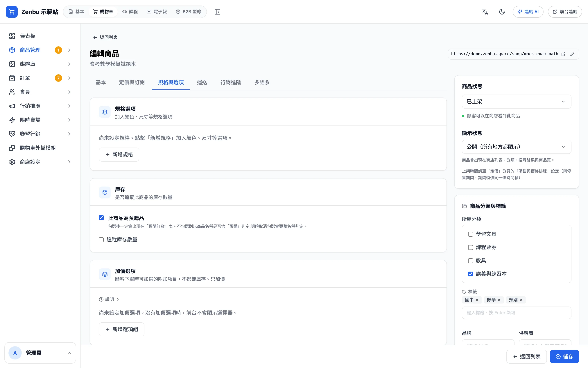The height and width of the screenshot is (368, 588).
Task: Click the 媒體庫 image icon
Action: pyautogui.click(x=12, y=64)
